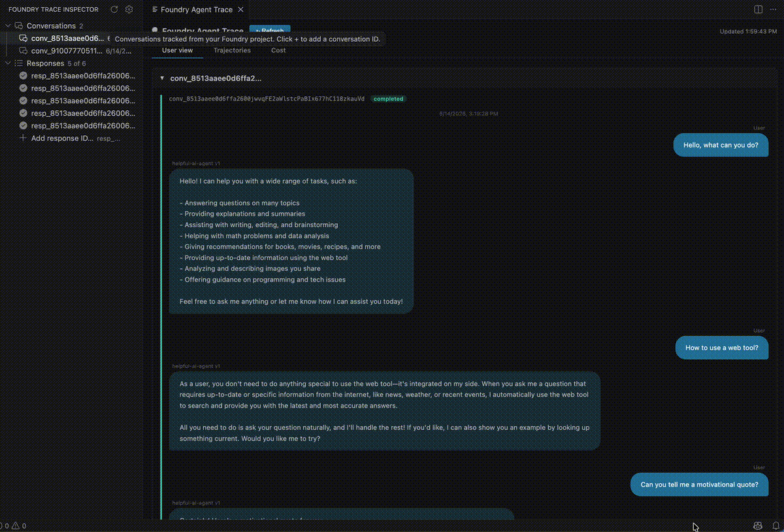Click the Conversations chat bubbles icon
The height and width of the screenshot is (532, 784).
click(19, 26)
